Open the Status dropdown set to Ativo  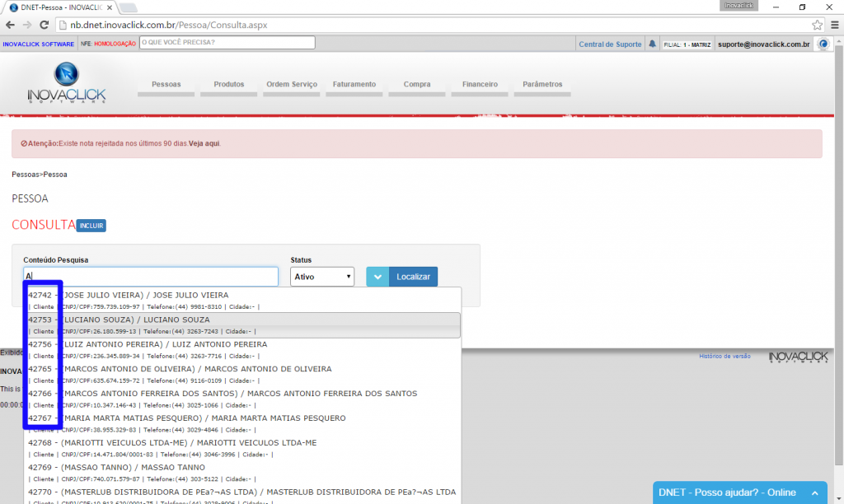(322, 277)
